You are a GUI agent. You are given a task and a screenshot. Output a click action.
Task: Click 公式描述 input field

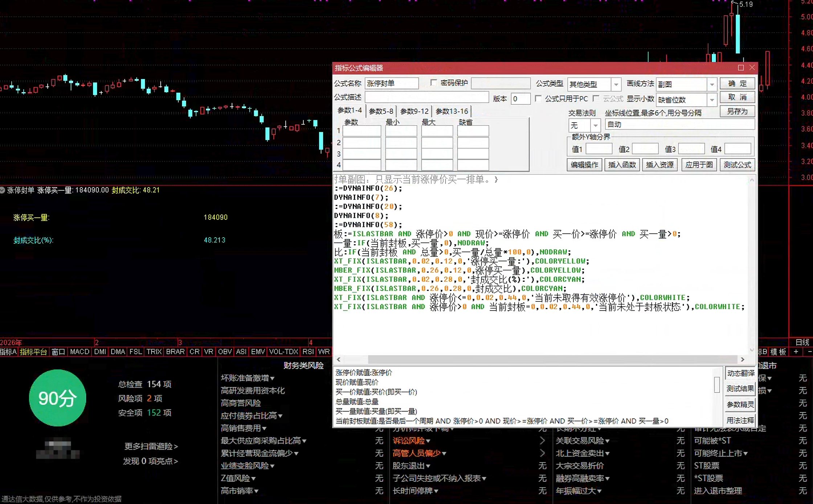[x=427, y=98]
